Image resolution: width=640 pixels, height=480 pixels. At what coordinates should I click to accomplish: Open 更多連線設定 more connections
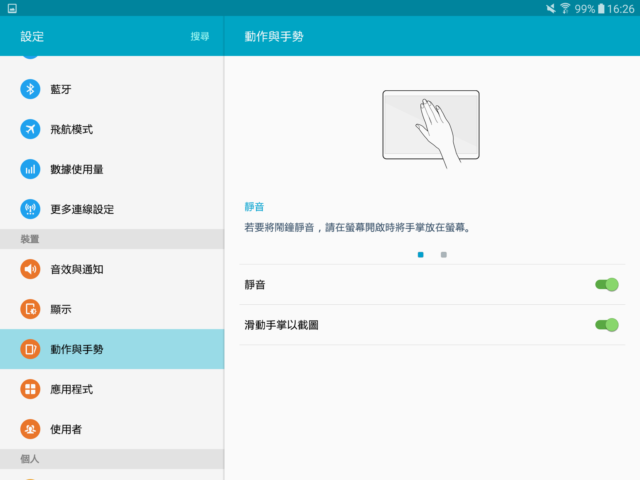tap(112, 209)
